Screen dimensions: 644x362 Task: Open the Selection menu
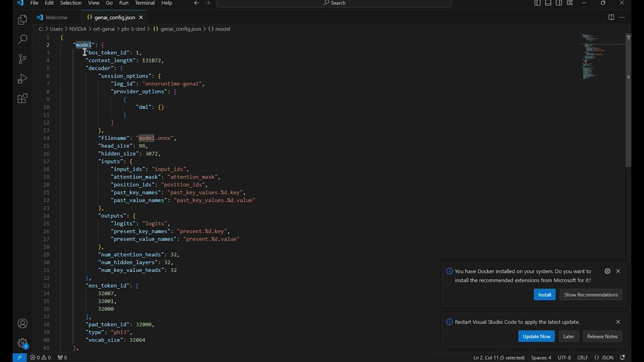[71, 3]
